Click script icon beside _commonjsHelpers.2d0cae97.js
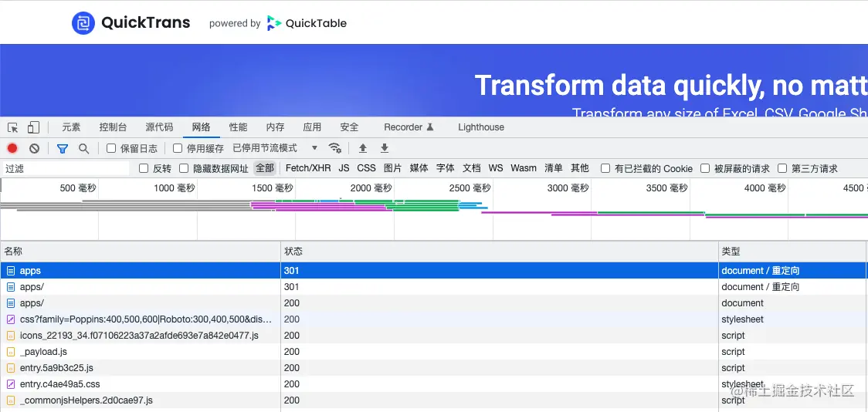868x412 pixels. pyautogui.click(x=11, y=400)
